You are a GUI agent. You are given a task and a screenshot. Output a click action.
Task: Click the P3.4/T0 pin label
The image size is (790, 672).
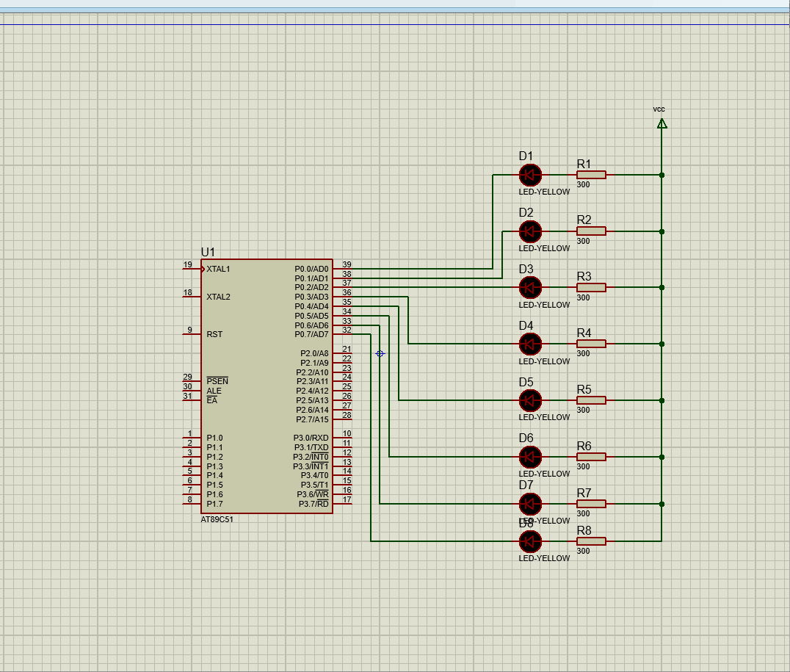[x=315, y=475]
